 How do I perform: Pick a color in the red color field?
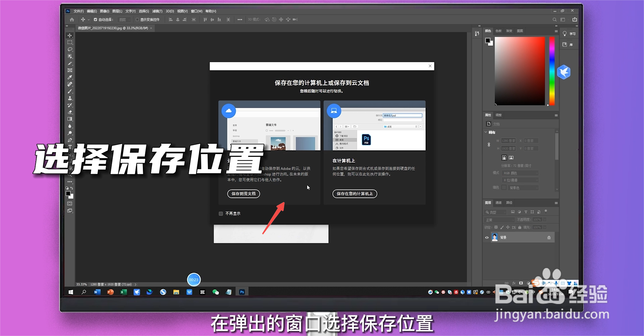(x=520, y=71)
